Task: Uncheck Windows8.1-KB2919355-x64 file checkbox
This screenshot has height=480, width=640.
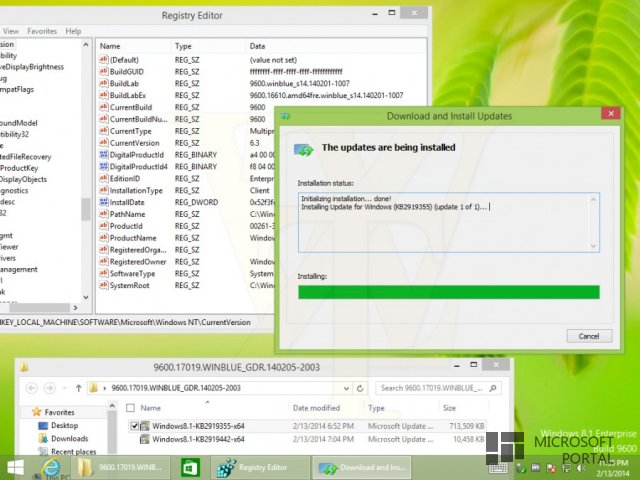Action: tap(134, 426)
